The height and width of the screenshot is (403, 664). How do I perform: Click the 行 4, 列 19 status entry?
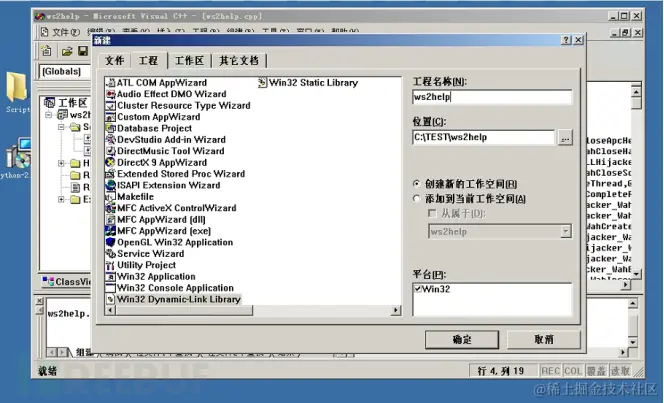coord(501,371)
